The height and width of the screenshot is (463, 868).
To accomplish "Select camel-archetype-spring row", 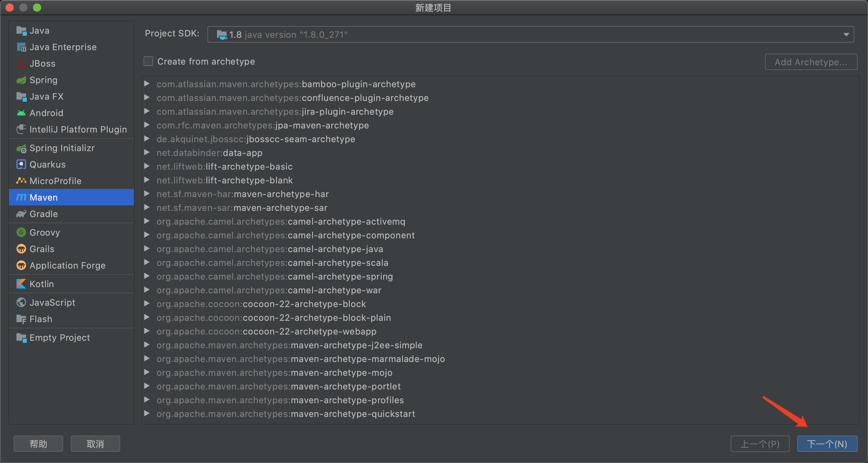I will pyautogui.click(x=500, y=276).
